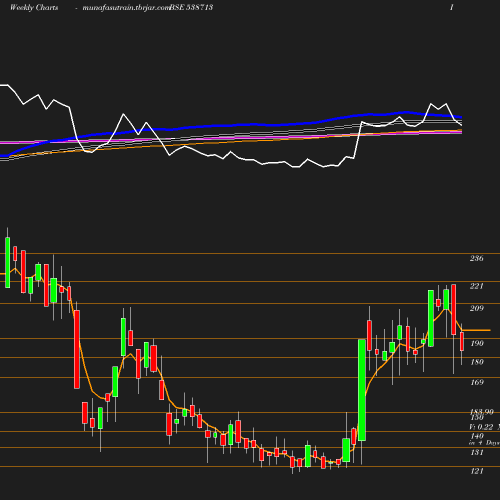
Task: Click the '140' price level label
Action: coord(477,436)
